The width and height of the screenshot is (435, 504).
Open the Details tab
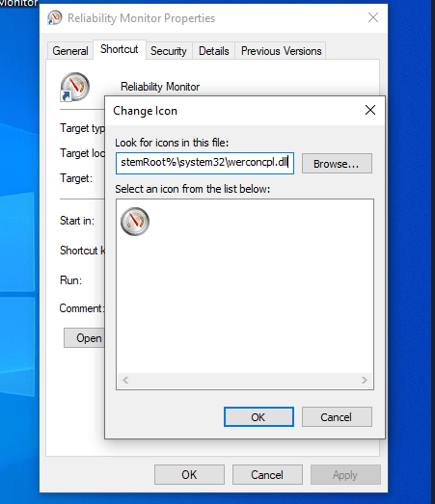tap(213, 51)
